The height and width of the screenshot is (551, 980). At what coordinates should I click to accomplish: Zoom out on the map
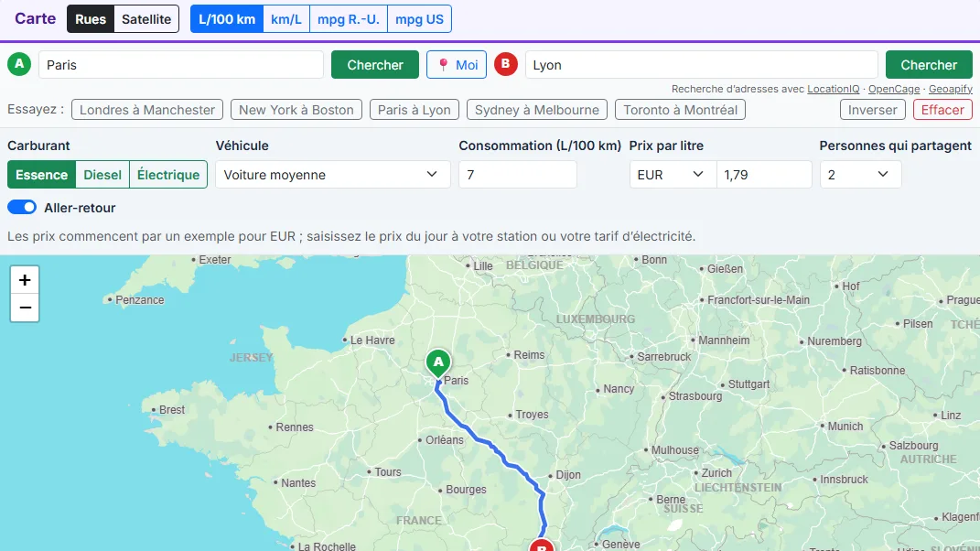(x=25, y=308)
